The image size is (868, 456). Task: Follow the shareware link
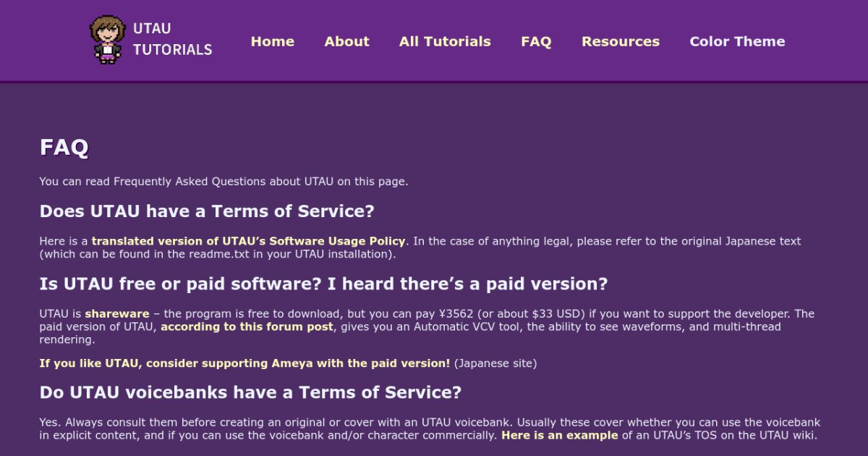[117, 313]
